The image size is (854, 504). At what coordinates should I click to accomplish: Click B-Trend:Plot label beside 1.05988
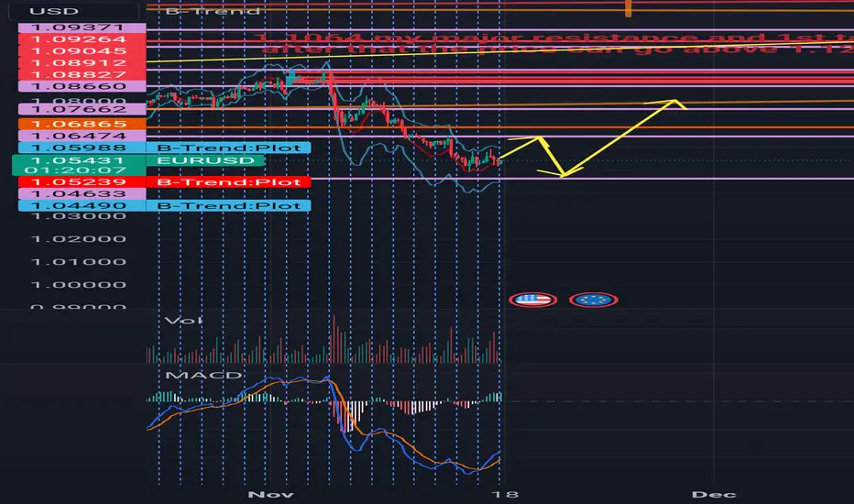(229, 148)
